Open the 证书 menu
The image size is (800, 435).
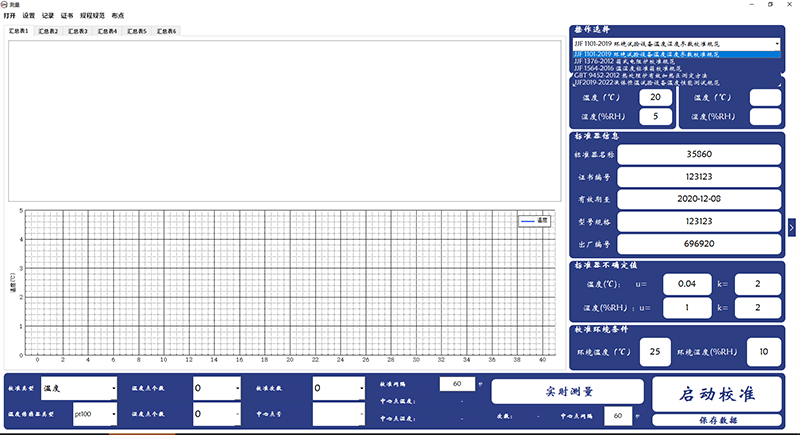coord(67,16)
